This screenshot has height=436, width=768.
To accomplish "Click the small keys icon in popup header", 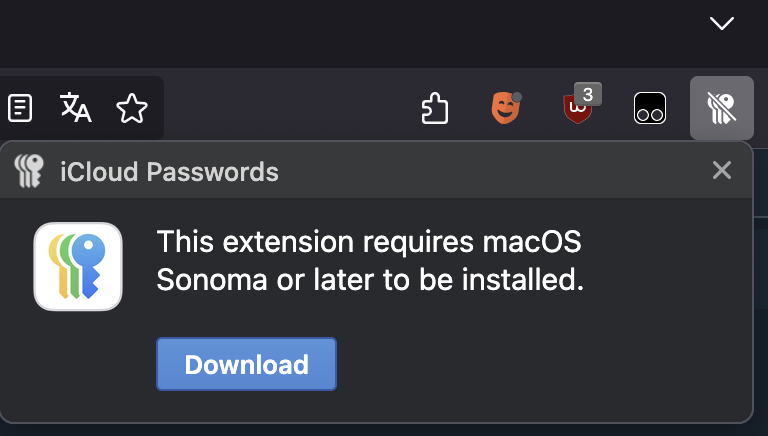I will tap(29, 171).
